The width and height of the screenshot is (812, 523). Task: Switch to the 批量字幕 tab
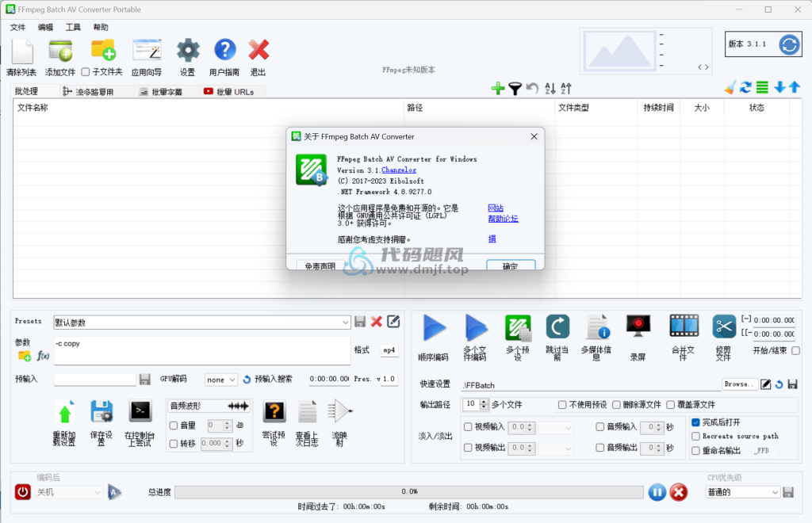coord(167,92)
